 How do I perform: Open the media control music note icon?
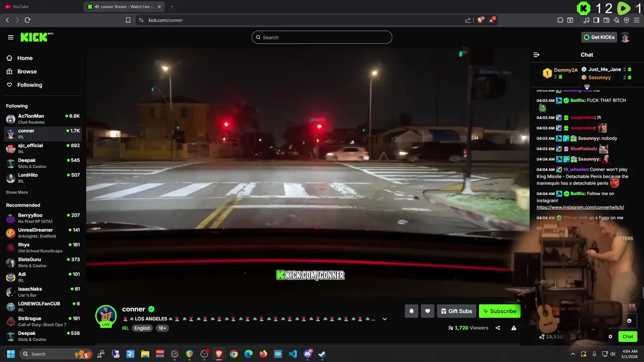(586, 20)
